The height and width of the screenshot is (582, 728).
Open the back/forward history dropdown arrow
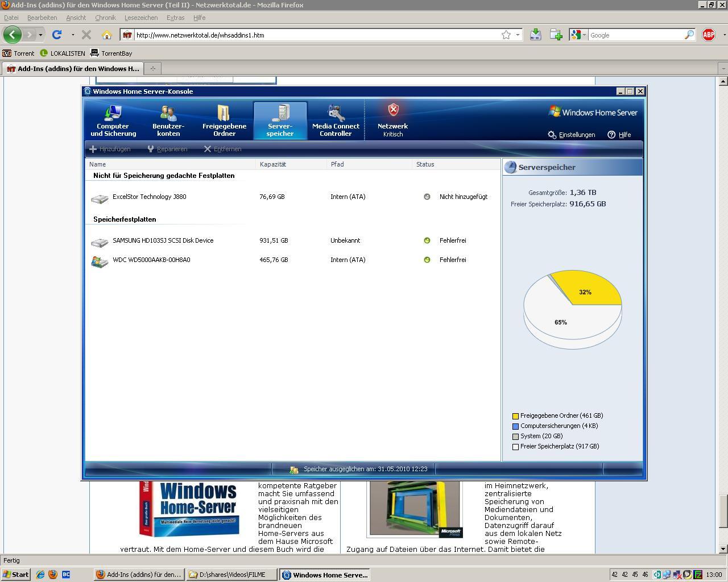tap(40, 35)
